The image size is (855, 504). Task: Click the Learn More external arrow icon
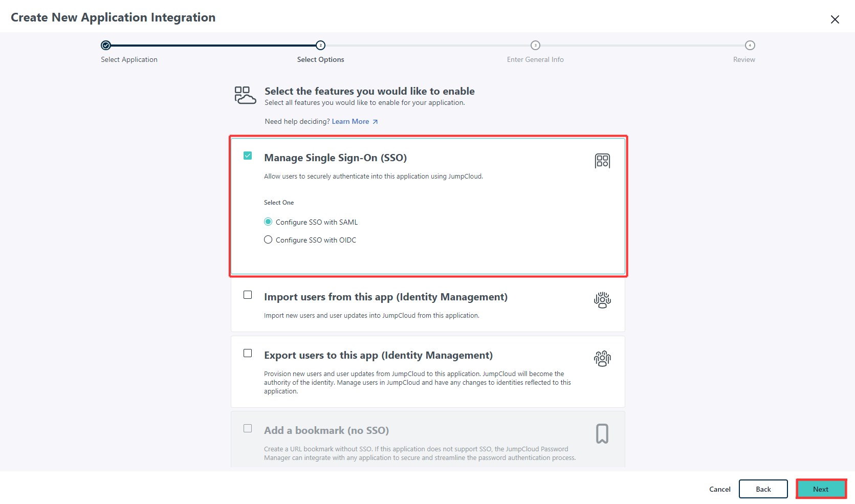click(375, 122)
